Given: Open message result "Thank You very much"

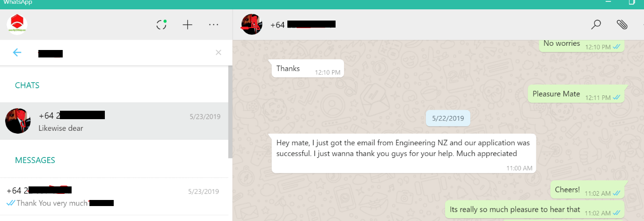Looking at the screenshot, I should tap(112, 197).
